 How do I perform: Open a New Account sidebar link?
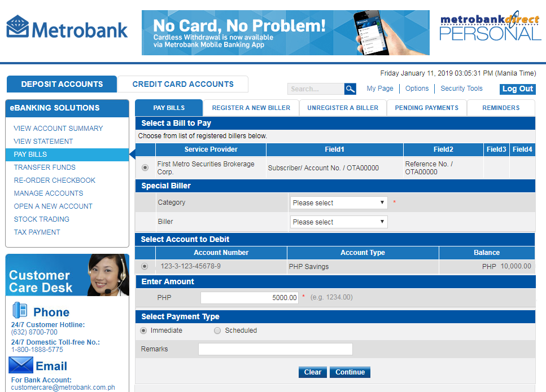(53, 206)
